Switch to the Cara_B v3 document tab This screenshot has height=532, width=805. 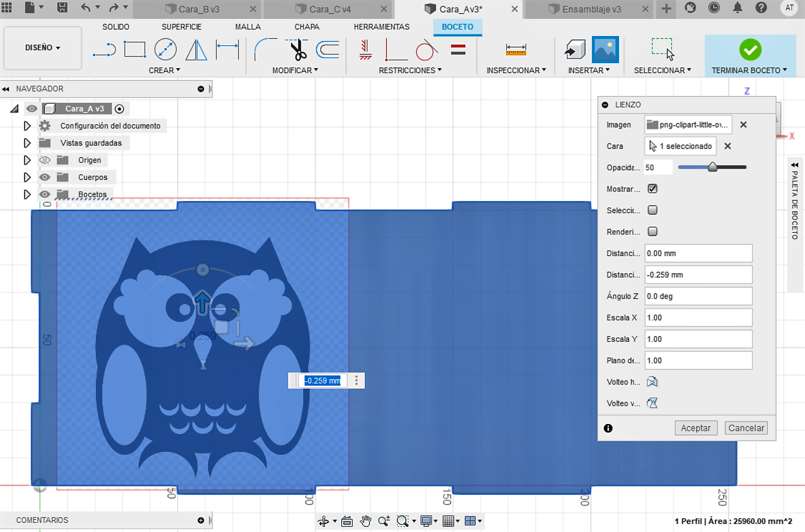(x=198, y=9)
